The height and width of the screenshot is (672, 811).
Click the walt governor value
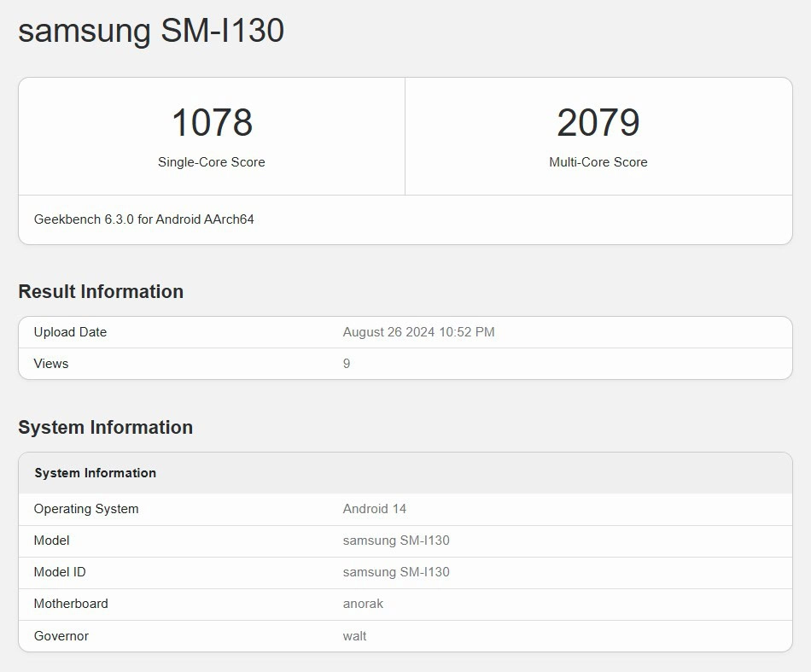tap(354, 635)
